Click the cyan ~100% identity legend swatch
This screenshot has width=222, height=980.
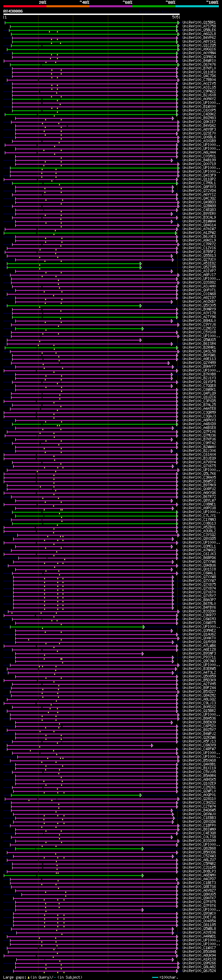[x=197, y=6]
